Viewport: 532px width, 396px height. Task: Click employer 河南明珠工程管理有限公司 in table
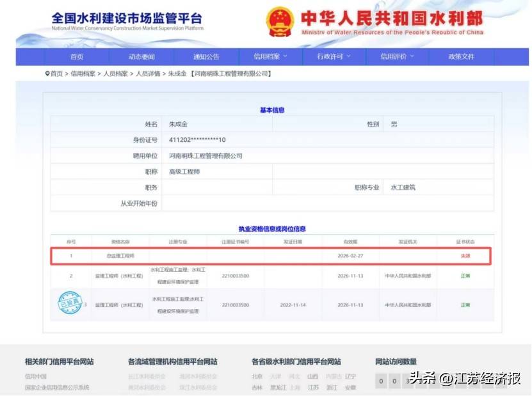206,155
